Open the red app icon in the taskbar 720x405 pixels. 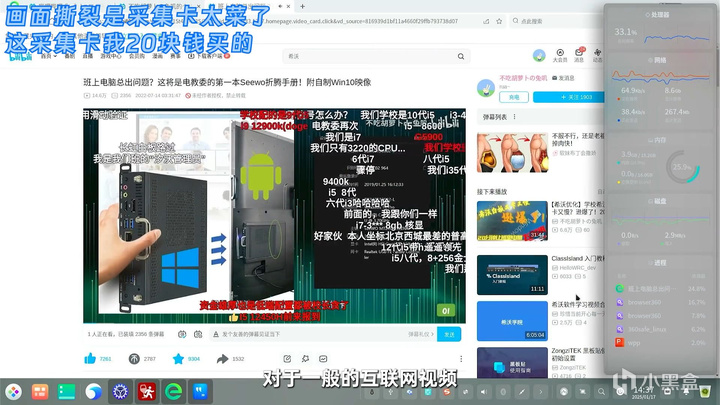pos(147,392)
